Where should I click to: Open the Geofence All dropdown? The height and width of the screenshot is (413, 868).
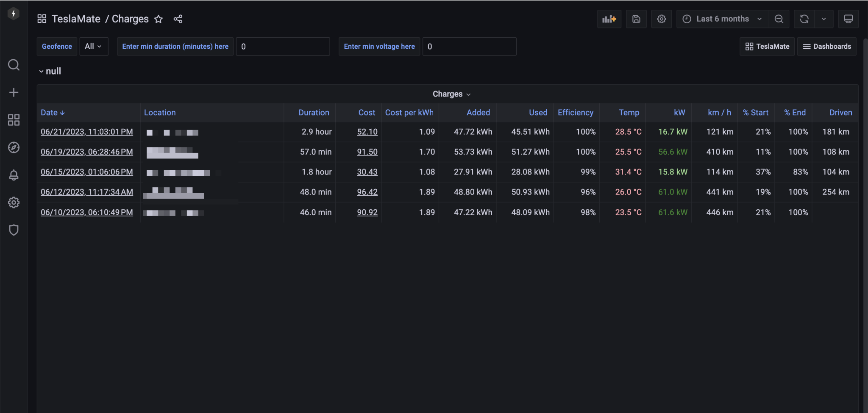pyautogui.click(x=93, y=47)
